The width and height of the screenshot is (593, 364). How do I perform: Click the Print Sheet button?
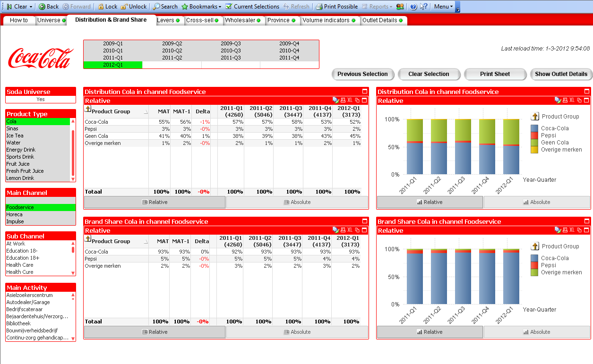tap(495, 74)
